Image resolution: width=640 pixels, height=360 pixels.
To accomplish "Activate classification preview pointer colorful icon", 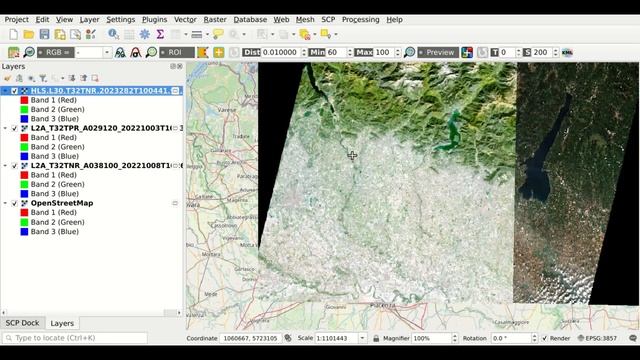I will click(x=467, y=52).
